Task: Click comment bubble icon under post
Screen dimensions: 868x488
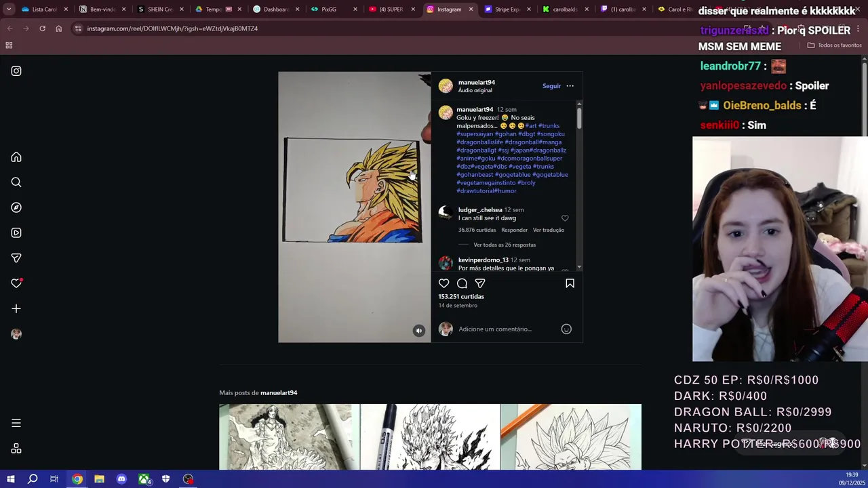Action: (462, 283)
